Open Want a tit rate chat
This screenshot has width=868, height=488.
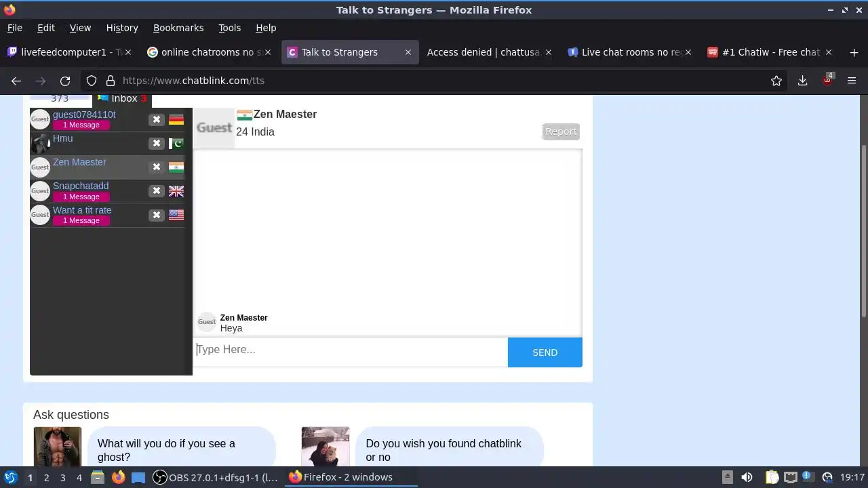point(107,215)
